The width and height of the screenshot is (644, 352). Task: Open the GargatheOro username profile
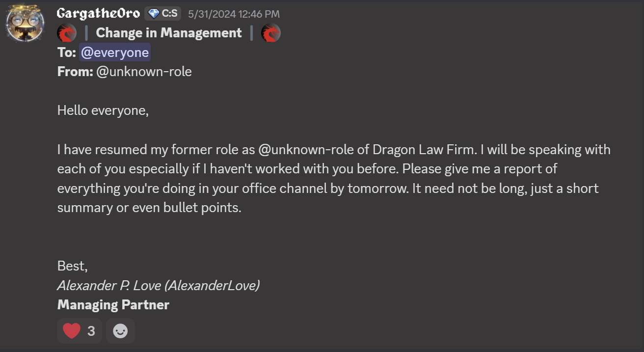point(98,13)
